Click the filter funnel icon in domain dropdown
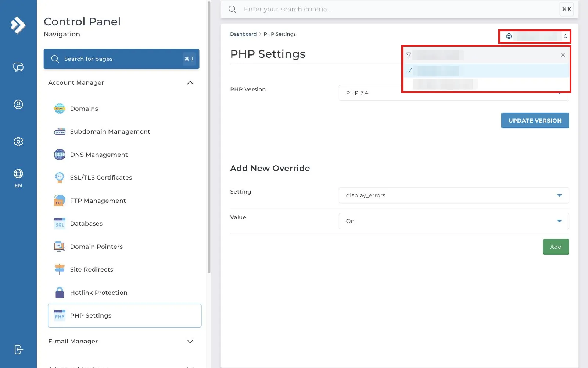The image size is (588, 368). 409,55
